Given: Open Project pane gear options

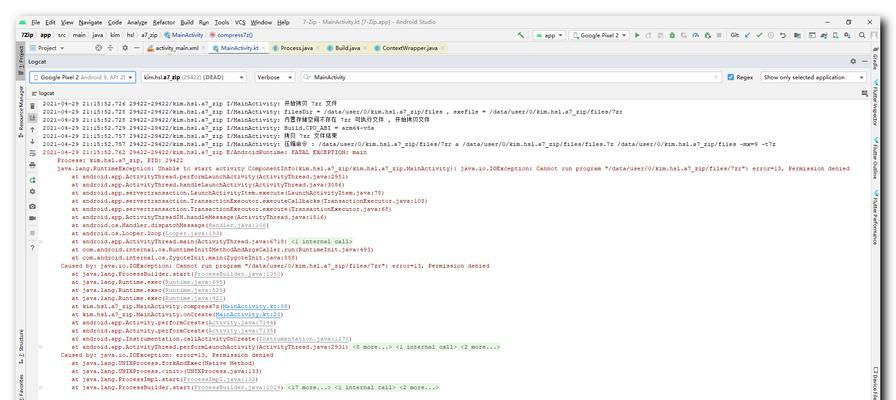Looking at the screenshot, I should coord(125,48).
